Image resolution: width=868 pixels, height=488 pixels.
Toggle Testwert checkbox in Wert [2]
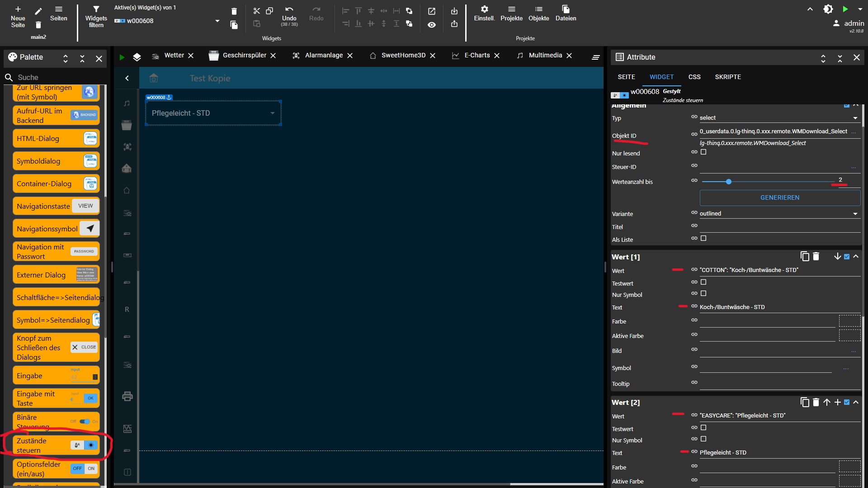pyautogui.click(x=703, y=428)
